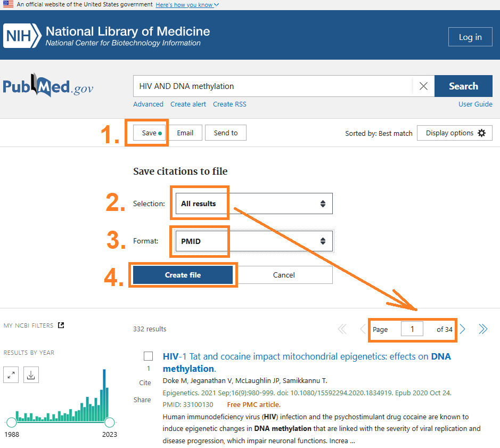The image size is (500, 448).
Task: Click the Create RSS link
Action: tap(229, 104)
